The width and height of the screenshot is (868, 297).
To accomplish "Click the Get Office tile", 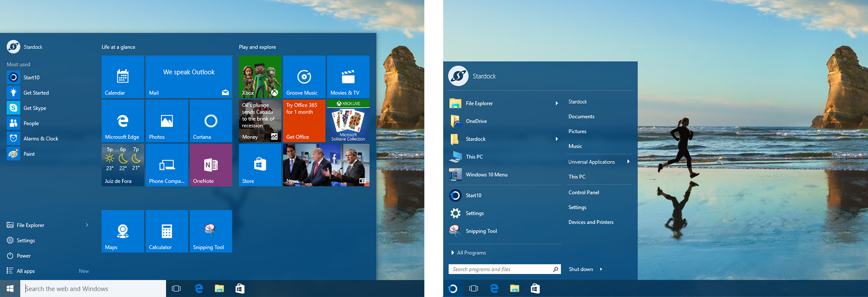I will (304, 121).
